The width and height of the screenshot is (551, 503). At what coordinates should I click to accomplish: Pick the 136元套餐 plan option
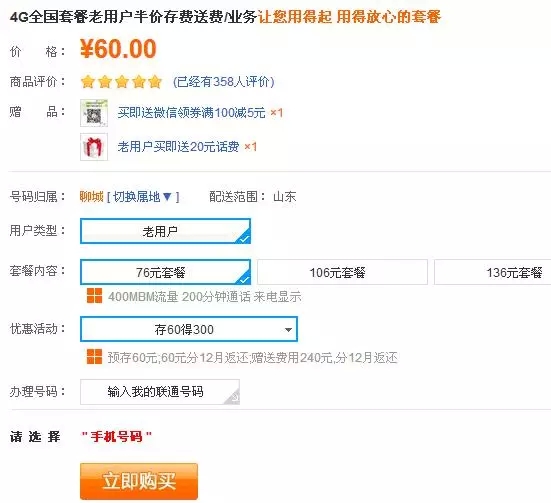492,272
